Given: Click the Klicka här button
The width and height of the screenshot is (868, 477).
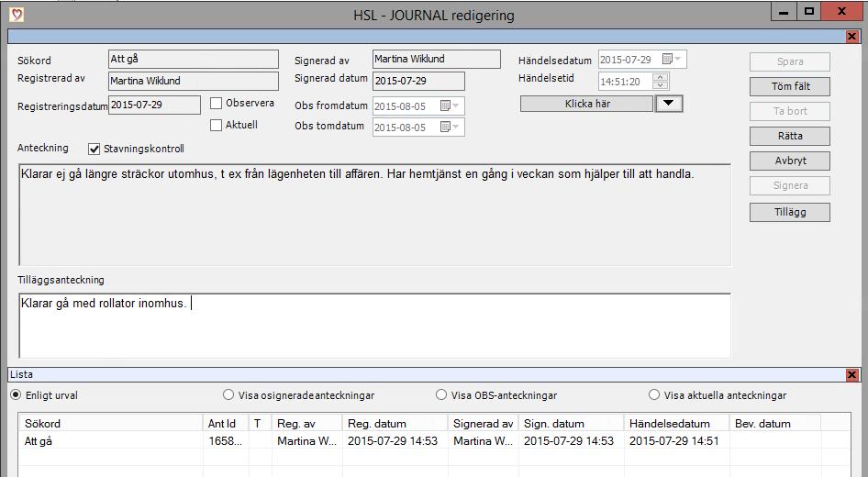Looking at the screenshot, I should [587, 104].
